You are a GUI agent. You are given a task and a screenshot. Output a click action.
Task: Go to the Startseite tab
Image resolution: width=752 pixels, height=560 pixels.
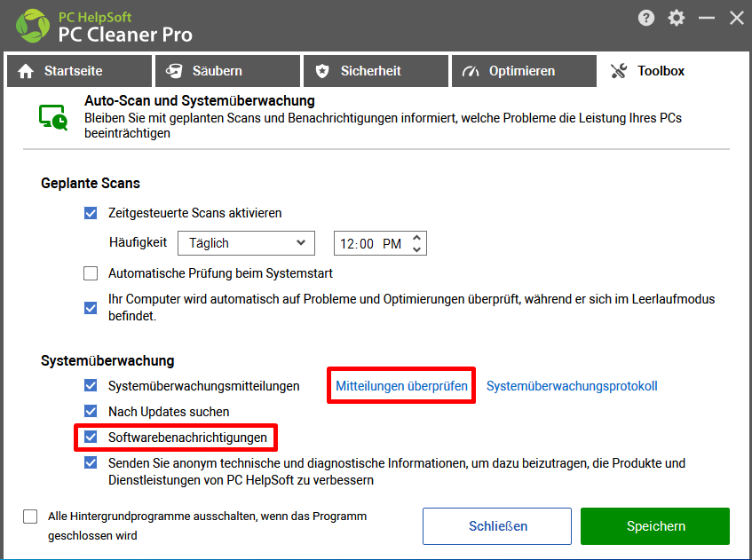79,71
